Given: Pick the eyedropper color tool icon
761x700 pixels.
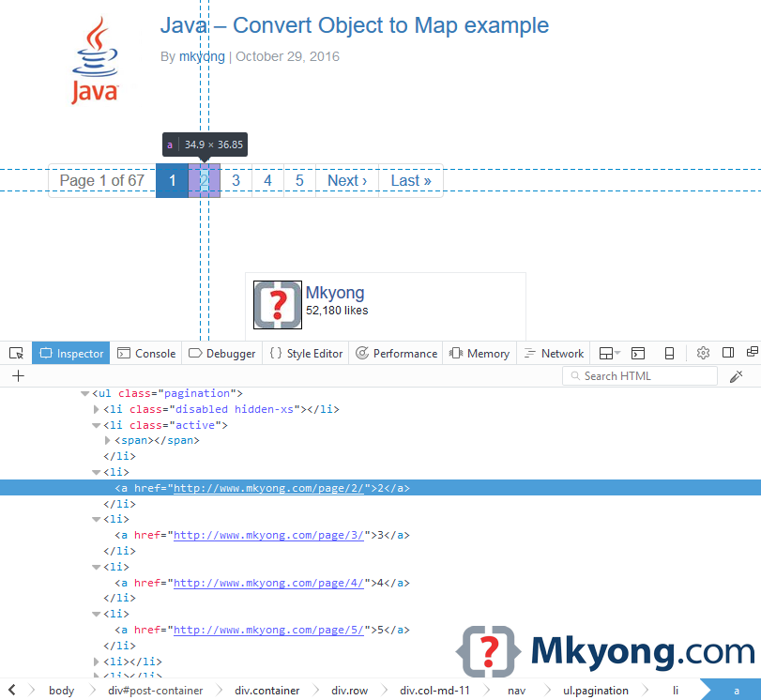Looking at the screenshot, I should [737, 376].
